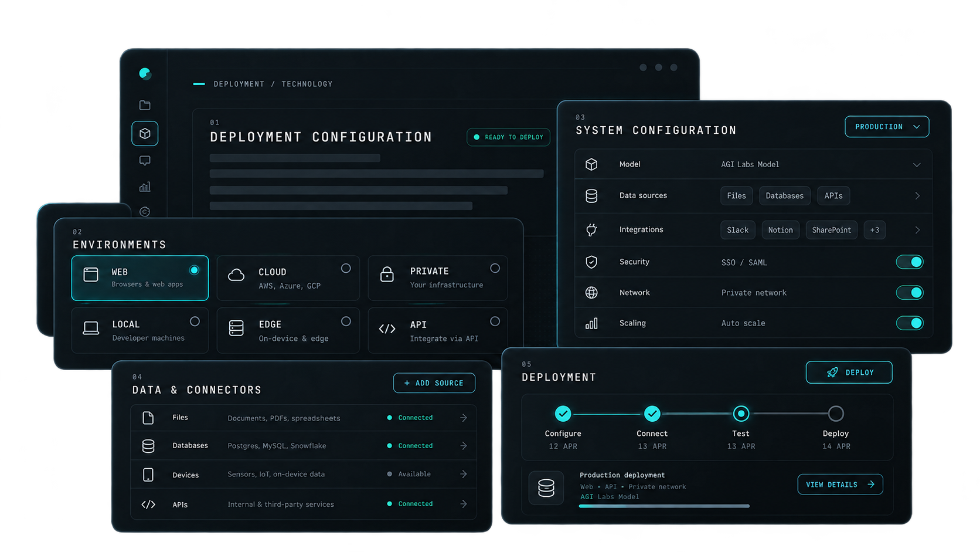Click the Network globe icon
Viewport: 980px width, 552px height.
(x=591, y=293)
